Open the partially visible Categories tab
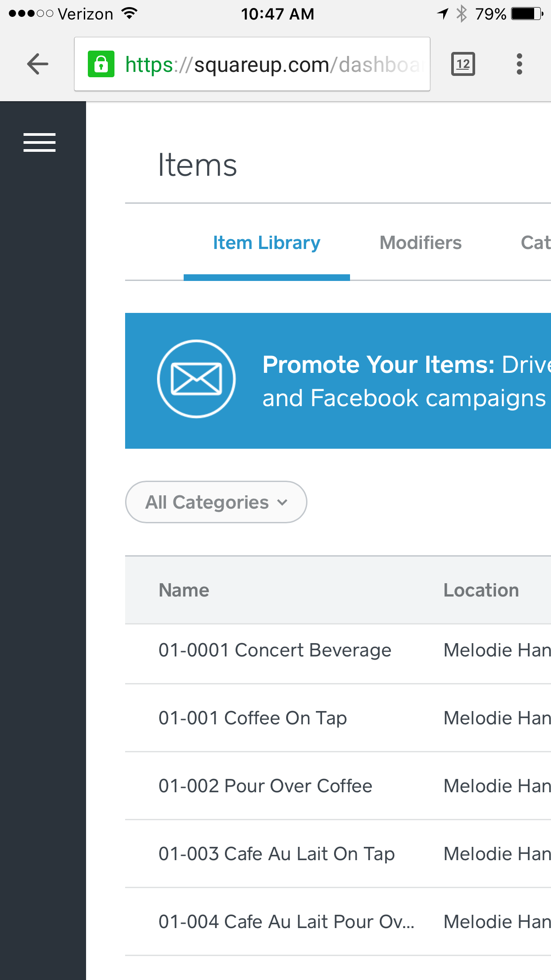551x980 pixels. pyautogui.click(x=536, y=243)
